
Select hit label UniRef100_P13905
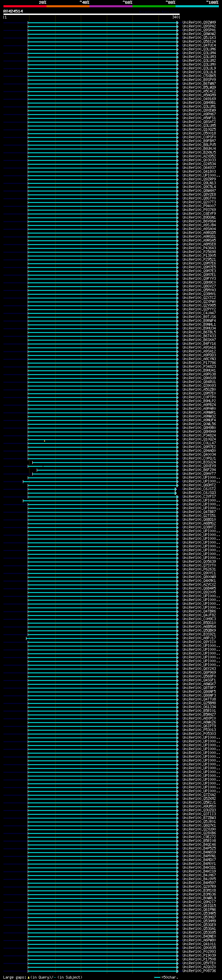click(199, 256)
